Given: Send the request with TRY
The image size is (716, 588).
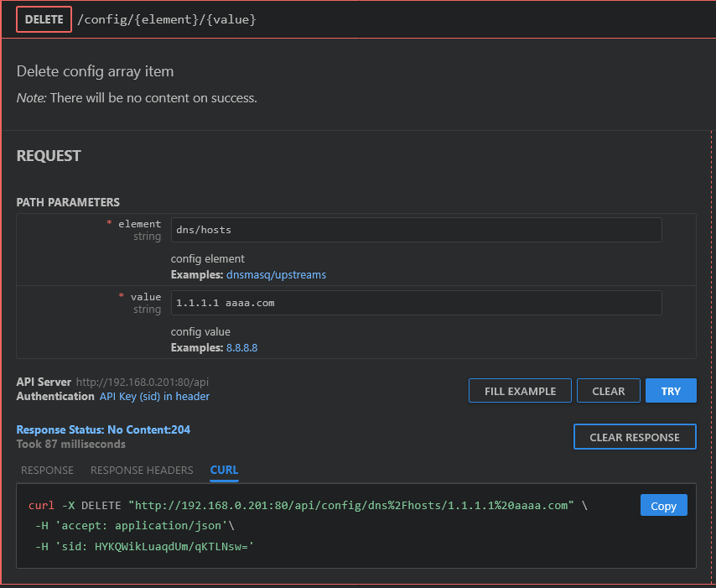Looking at the screenshot, I should tap(671, 391).
